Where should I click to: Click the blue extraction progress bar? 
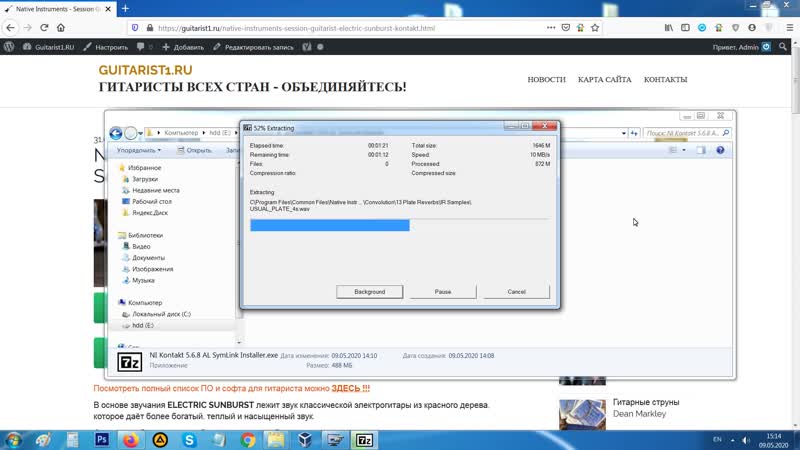pyautogui.click(x=330, y=225)
